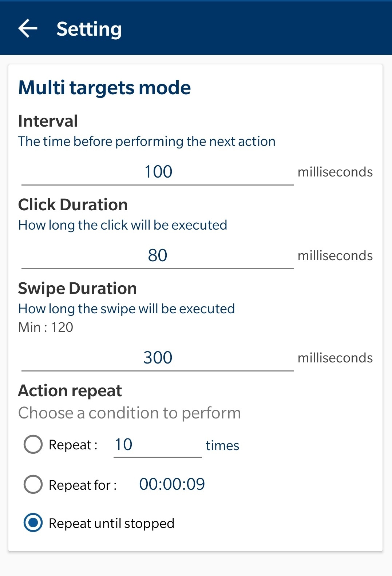Tap the 'Swipe Duration' label
This screenshot has height=576, width=392.
[x=78, y=289]
